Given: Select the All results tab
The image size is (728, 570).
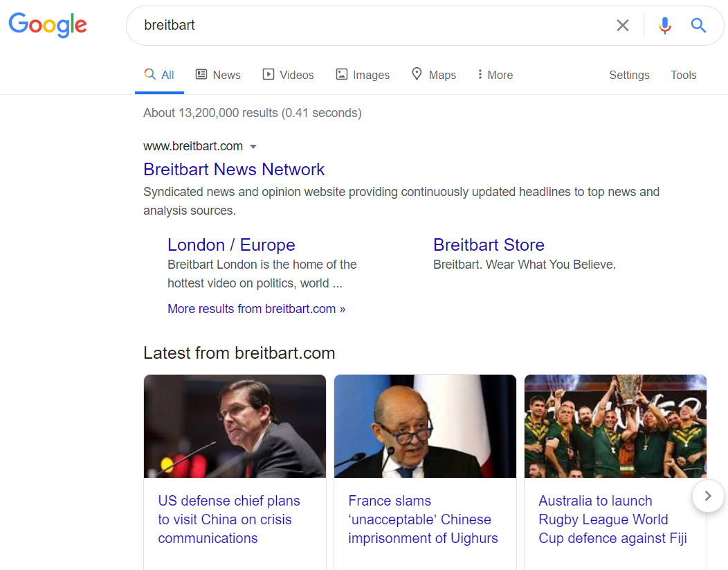Looking at the screenshot, I should [159, 75].
